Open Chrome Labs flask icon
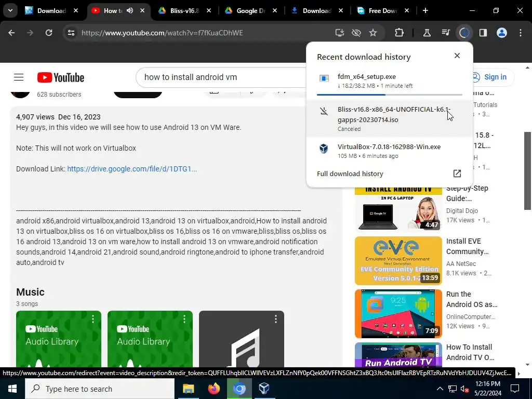The height and width of the screenshot is (399, 532). coord(427,33)
